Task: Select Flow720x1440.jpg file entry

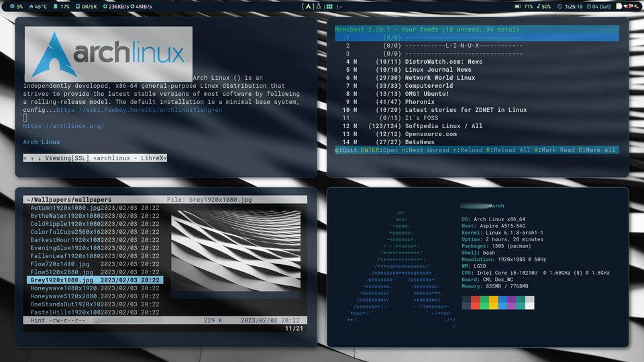Action: click(95, 264)
